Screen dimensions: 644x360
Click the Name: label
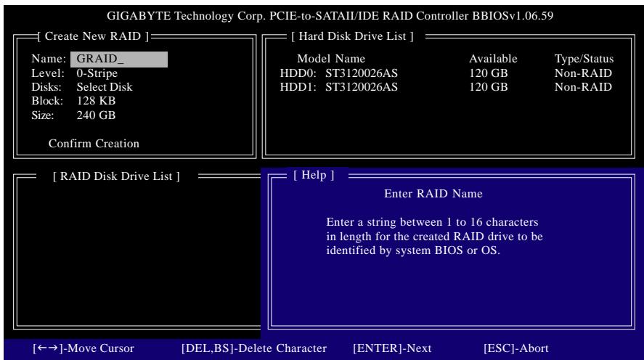coord(49,59)
